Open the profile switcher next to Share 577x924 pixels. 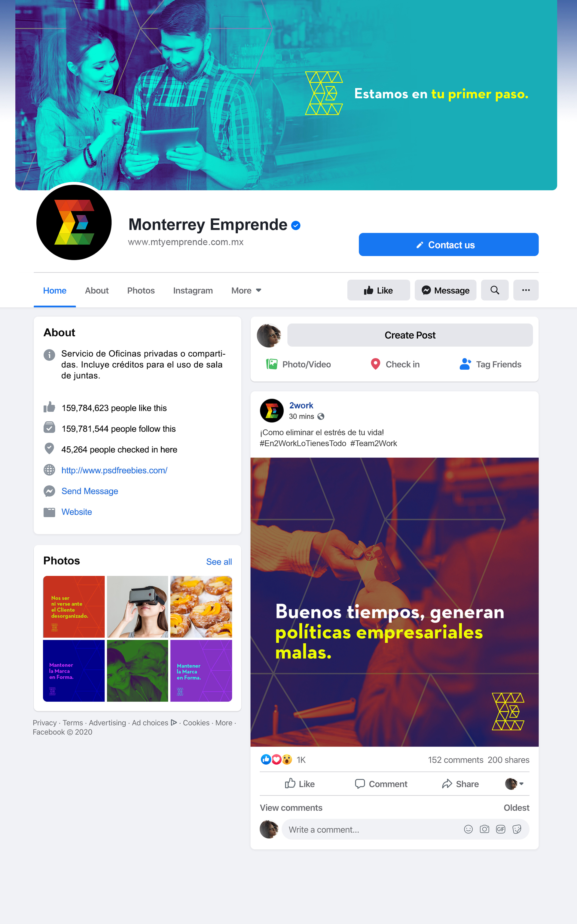point(514,784)
